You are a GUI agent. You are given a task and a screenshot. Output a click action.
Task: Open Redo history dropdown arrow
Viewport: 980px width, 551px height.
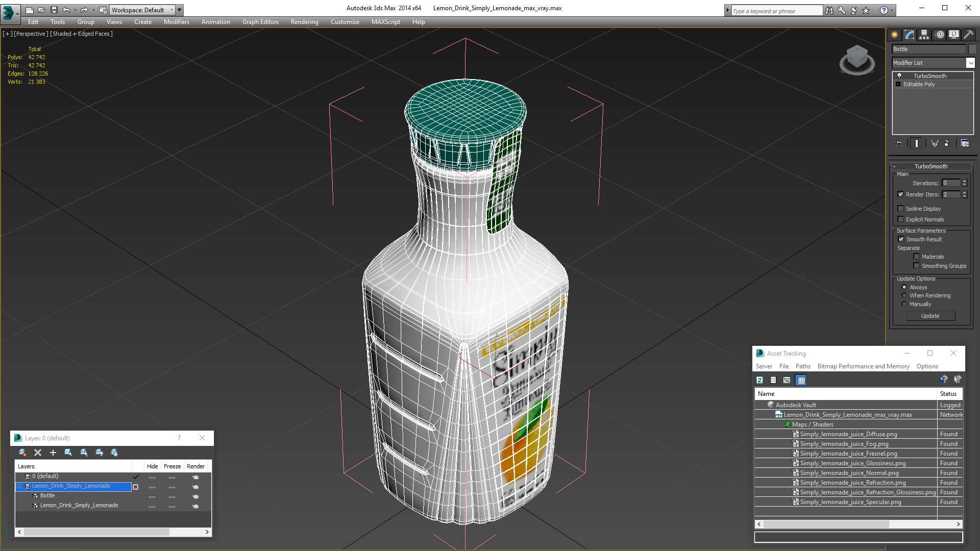(x=93, y=10)
